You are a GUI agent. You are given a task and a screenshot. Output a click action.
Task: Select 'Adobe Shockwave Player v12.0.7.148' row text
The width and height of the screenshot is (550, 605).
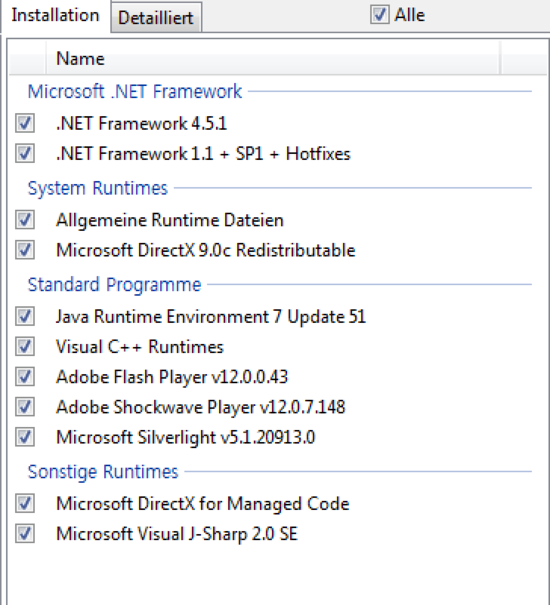201,407
